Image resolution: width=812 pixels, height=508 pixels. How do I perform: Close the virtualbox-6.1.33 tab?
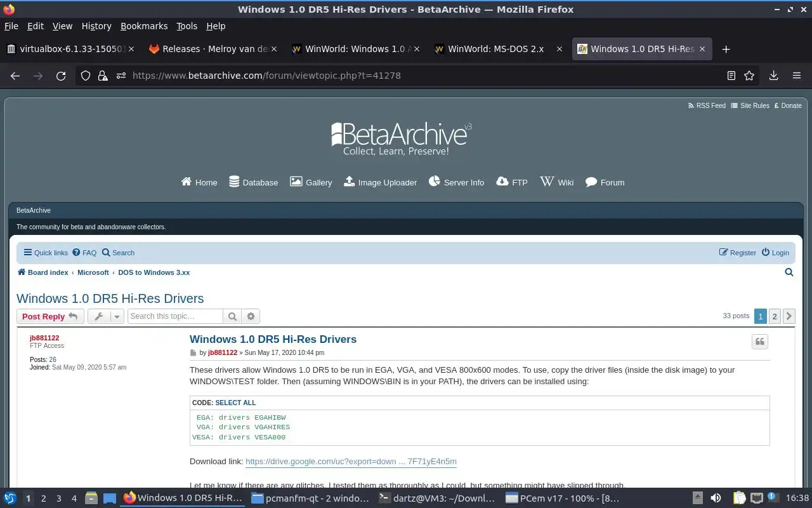[131, 49]
